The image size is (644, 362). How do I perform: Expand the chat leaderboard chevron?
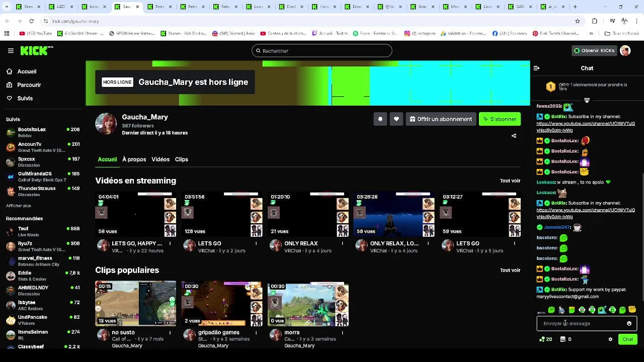[587, 101]
